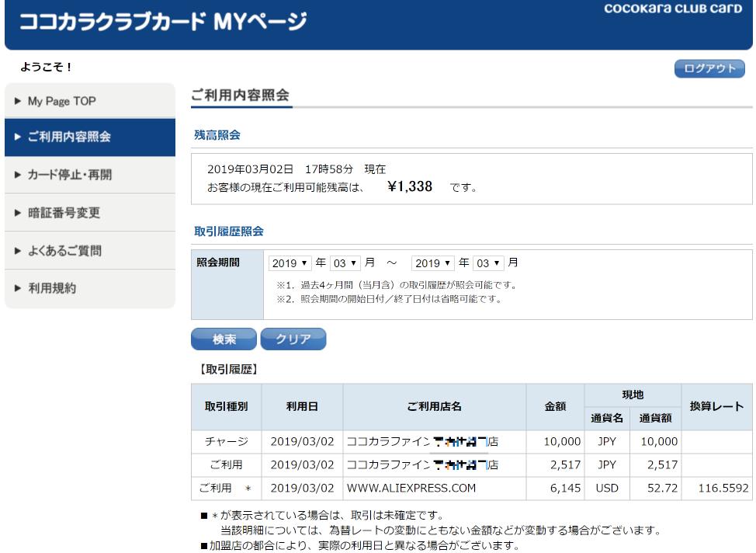Image resolution: width=756 pixels, height=553 pixels.
Task: Click the ようこそ! welcome text
Action: (46, 67)
